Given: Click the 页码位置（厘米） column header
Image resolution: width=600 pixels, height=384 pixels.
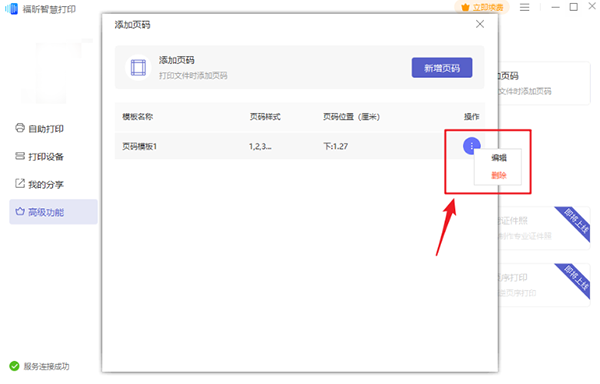Looking at the screenshot, I should click(x=351, y=117).
